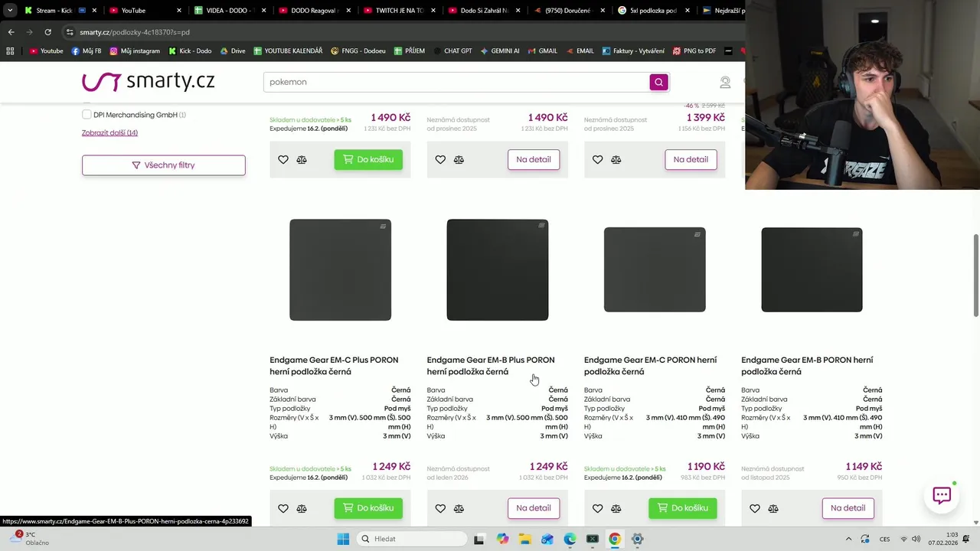The width and height of the screenshot is (980, 551).
Task: Open Youtube bookmark
Action: (x=46, y=51)
